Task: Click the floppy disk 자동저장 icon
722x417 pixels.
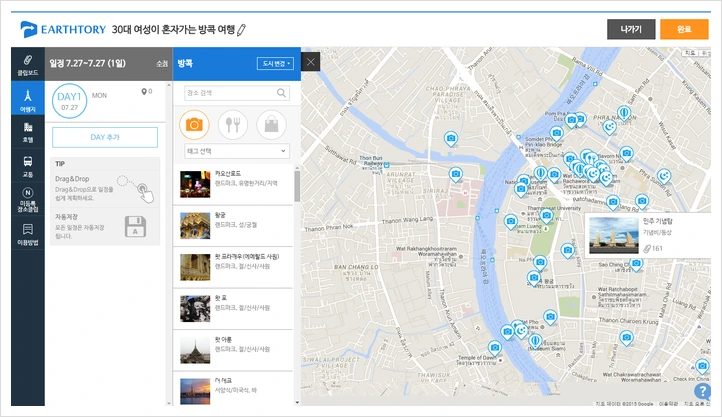Action: (135, 227)
